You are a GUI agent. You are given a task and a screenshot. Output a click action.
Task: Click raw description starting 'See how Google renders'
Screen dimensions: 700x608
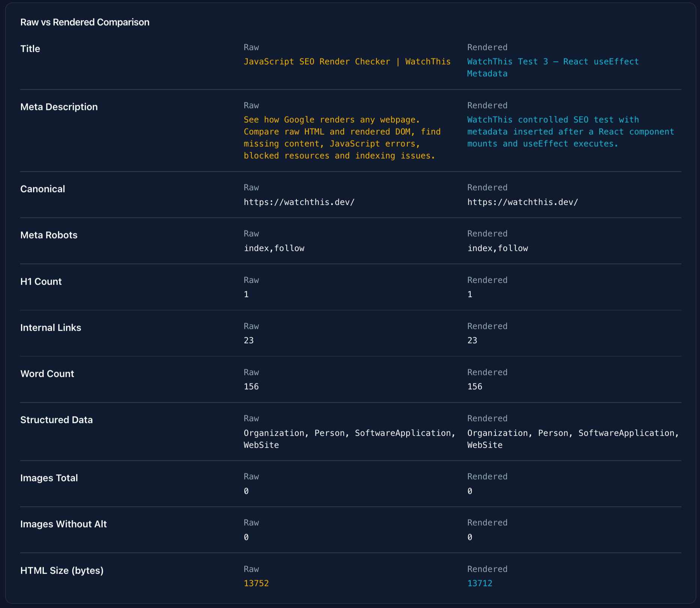coord(342,138)
